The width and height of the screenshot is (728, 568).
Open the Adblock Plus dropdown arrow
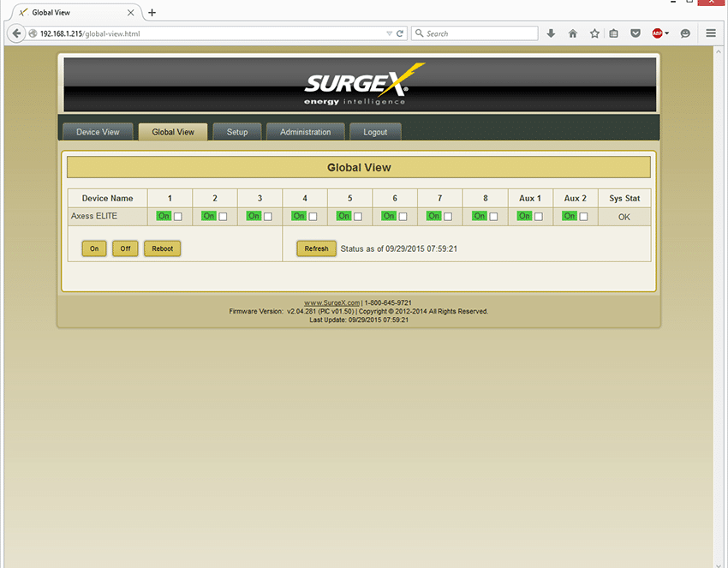coord(667,33)
